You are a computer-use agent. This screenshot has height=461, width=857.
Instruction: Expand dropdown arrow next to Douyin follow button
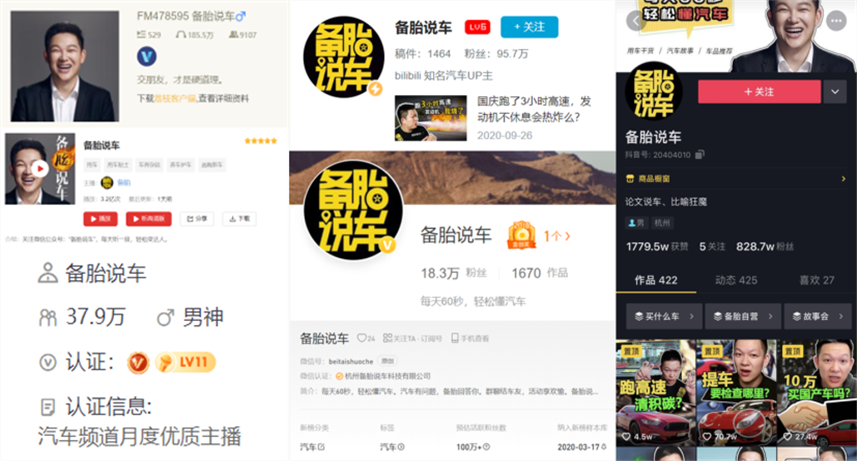[835, 92]
